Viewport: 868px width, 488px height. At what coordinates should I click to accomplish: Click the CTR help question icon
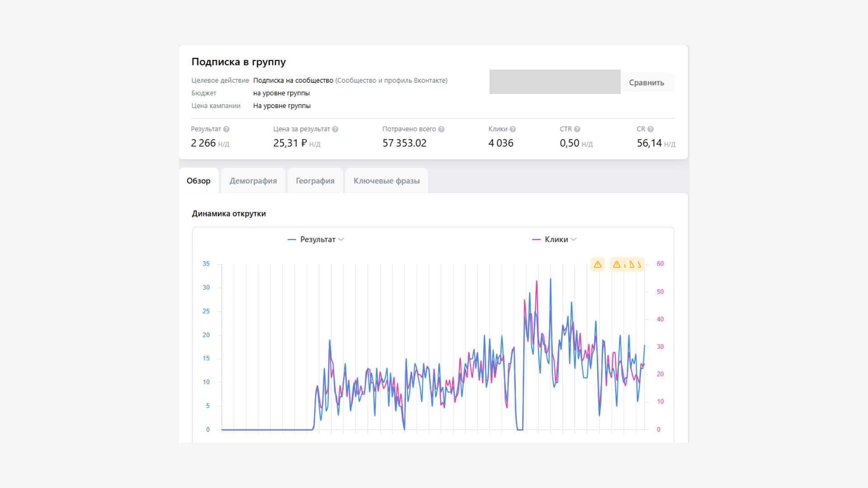coord(577,129)
